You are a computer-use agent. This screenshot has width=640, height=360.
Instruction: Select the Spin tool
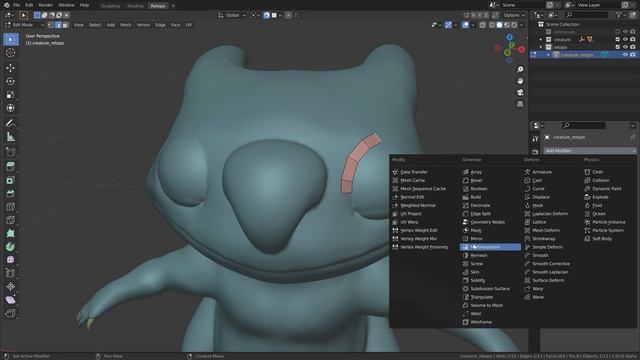point(11,247)
